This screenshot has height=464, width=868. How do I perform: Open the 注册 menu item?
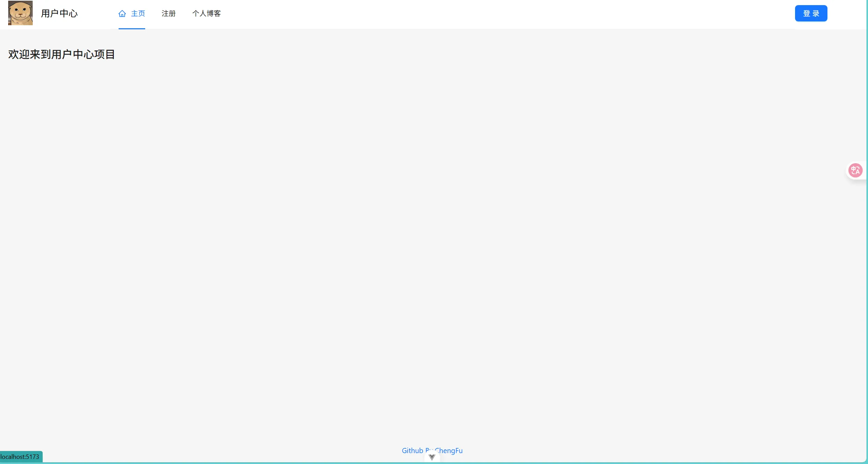point(169,14)
